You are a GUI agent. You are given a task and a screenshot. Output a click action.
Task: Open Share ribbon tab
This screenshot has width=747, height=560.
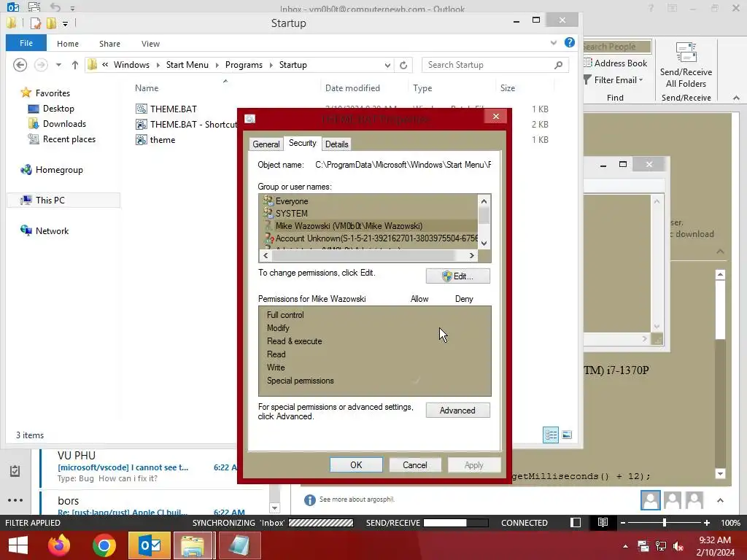pyautogui.click(x=109, y=43)
